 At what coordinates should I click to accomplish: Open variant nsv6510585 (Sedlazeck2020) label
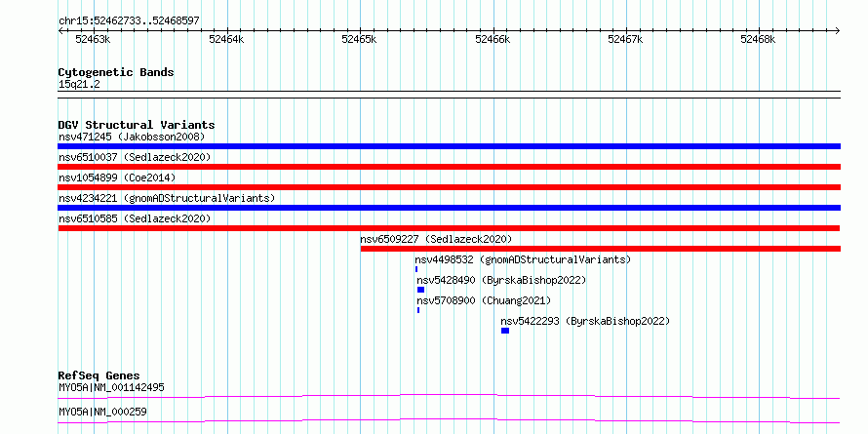pyautogui.click(x=135, y=218)
